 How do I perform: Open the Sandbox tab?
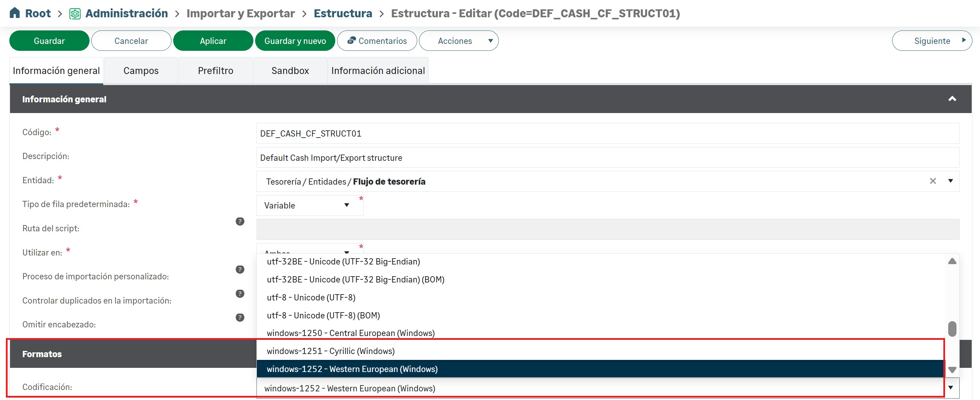290,71
